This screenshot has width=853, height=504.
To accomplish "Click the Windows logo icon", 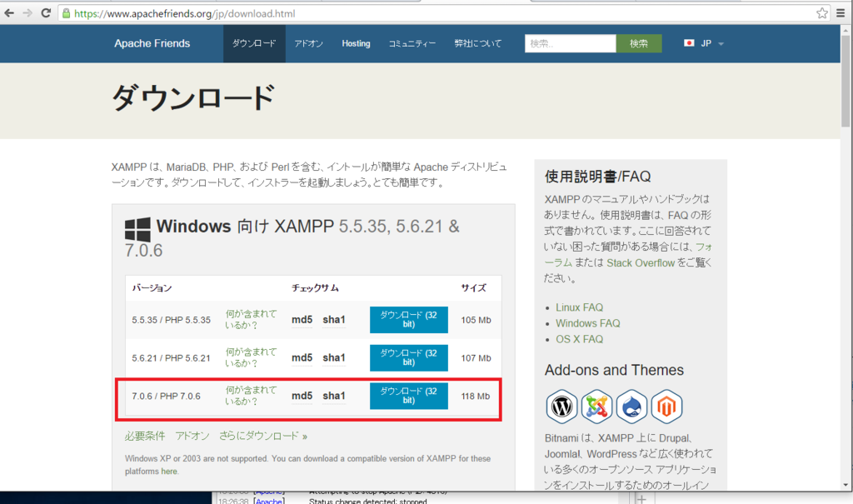I will (137, 229).
